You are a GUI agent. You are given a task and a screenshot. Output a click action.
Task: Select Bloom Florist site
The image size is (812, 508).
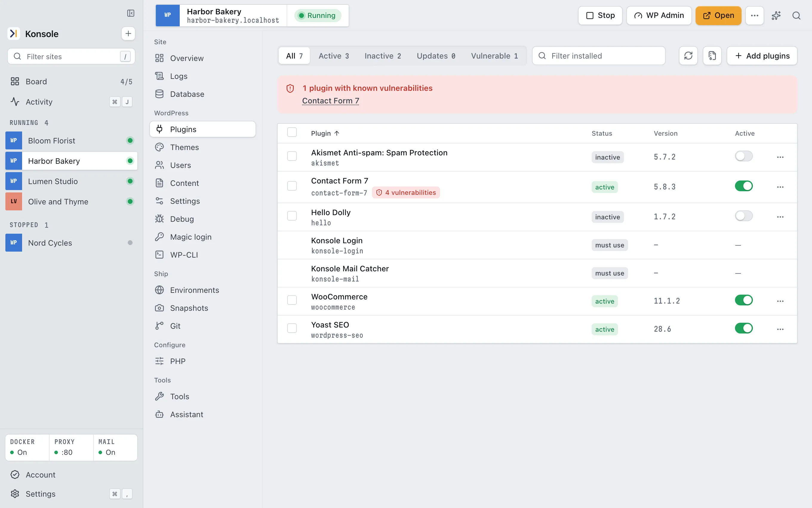(x=71, y=140)
